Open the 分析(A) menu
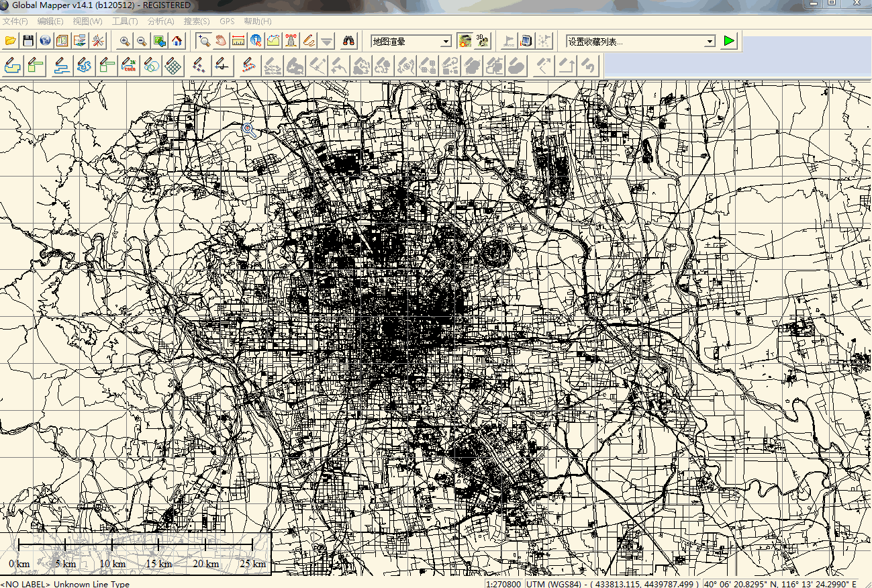 (x=160, y=21)
